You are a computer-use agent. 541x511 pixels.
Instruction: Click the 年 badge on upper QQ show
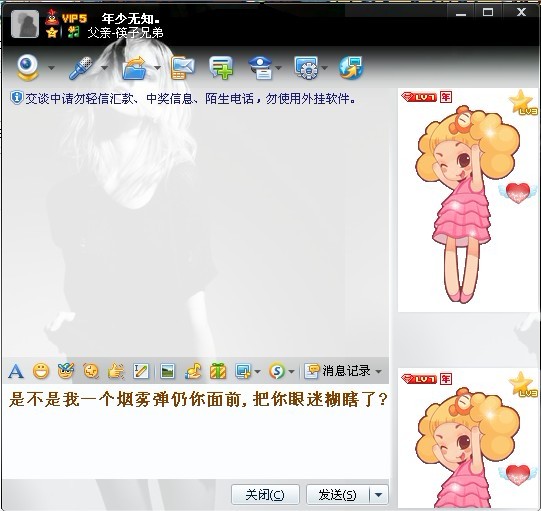446,97
